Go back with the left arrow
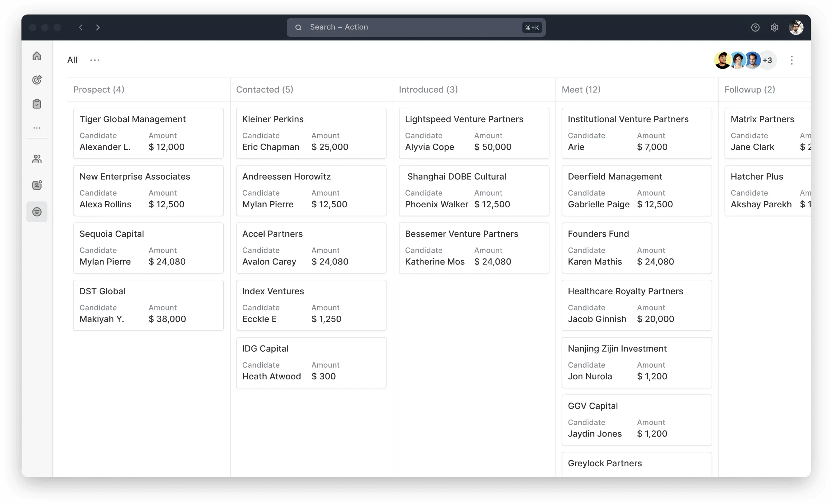This screenshot has width=831, height=504. click(81, 27)
